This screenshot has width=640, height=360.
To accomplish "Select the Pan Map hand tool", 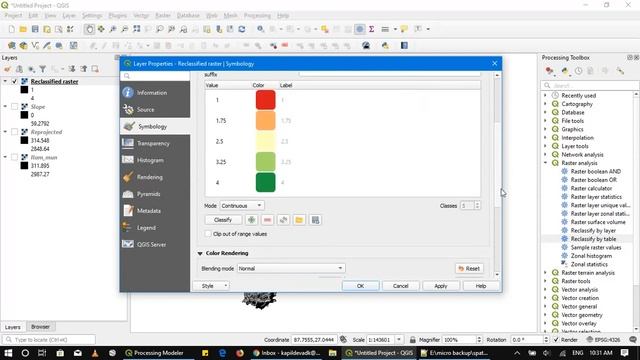I will [x=89, y=29].
